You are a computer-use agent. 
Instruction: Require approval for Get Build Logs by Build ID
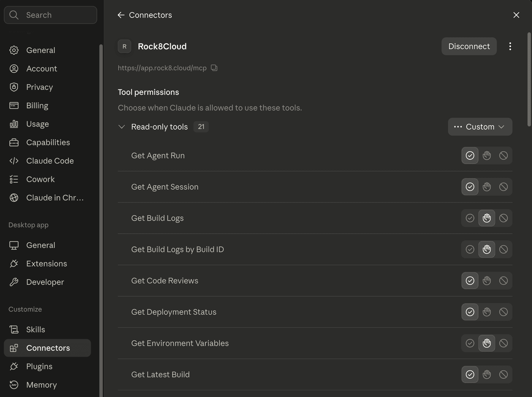pos(487,249)
